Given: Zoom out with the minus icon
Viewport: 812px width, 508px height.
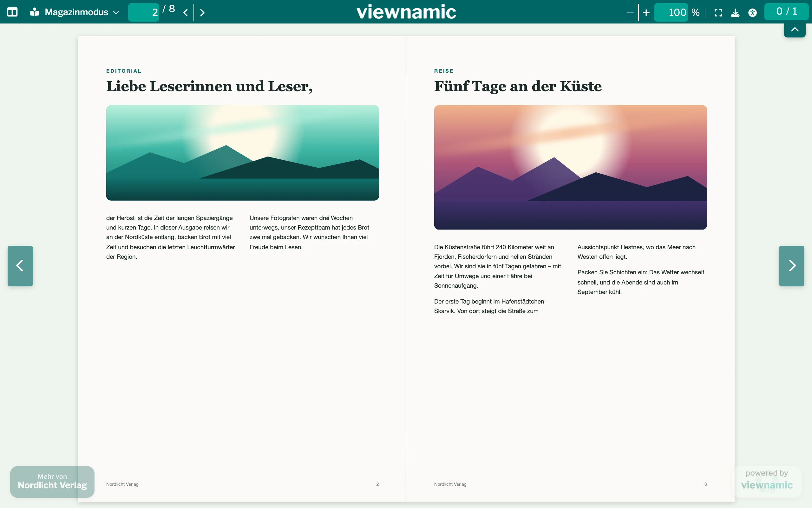Looking at the screenshot, I should [630, 13].
